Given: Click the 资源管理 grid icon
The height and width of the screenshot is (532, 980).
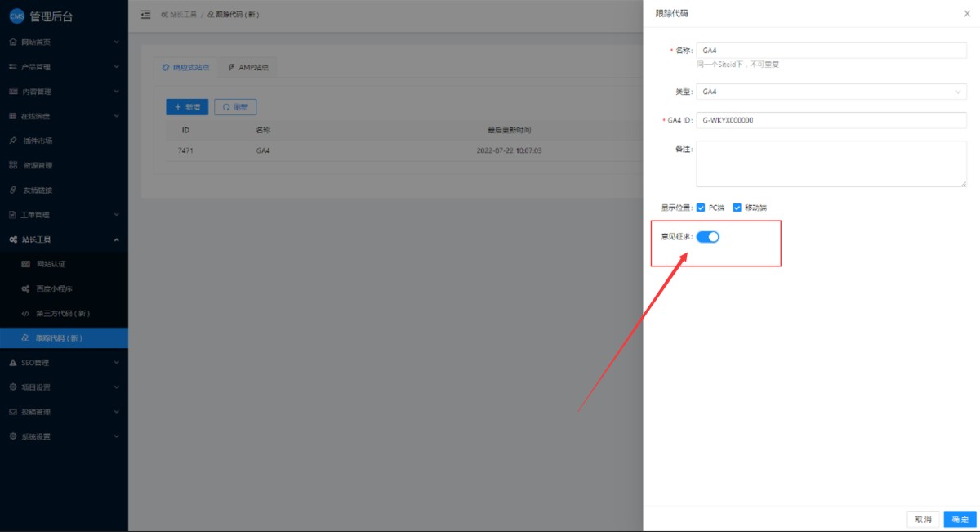Looking at the screenshot, I should click(13, 165).
